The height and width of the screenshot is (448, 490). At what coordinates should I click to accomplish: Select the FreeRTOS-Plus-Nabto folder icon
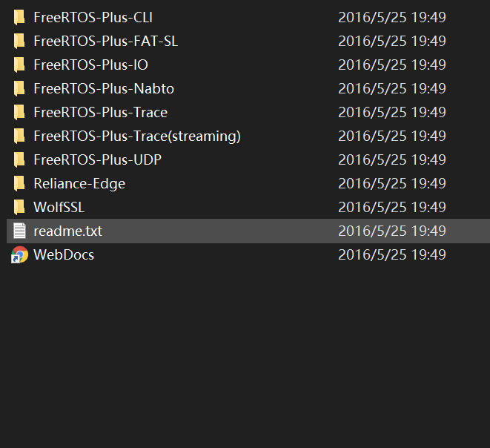[19, 89]
